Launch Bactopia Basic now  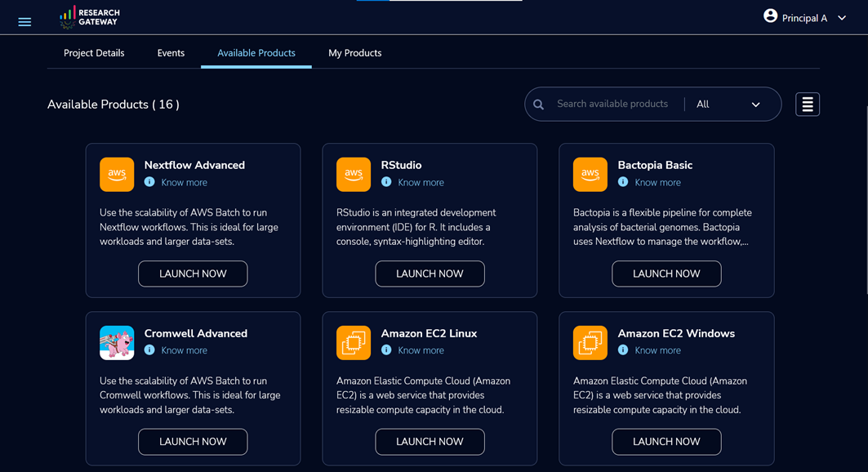coord(666,274)
